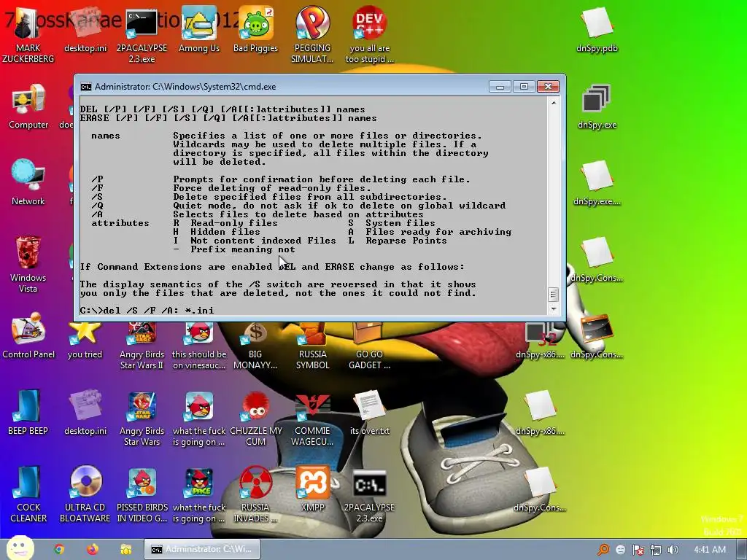Select the ULTRA CD BLOATWARE disc icon
747x560 pixels.
pos(85,494)
